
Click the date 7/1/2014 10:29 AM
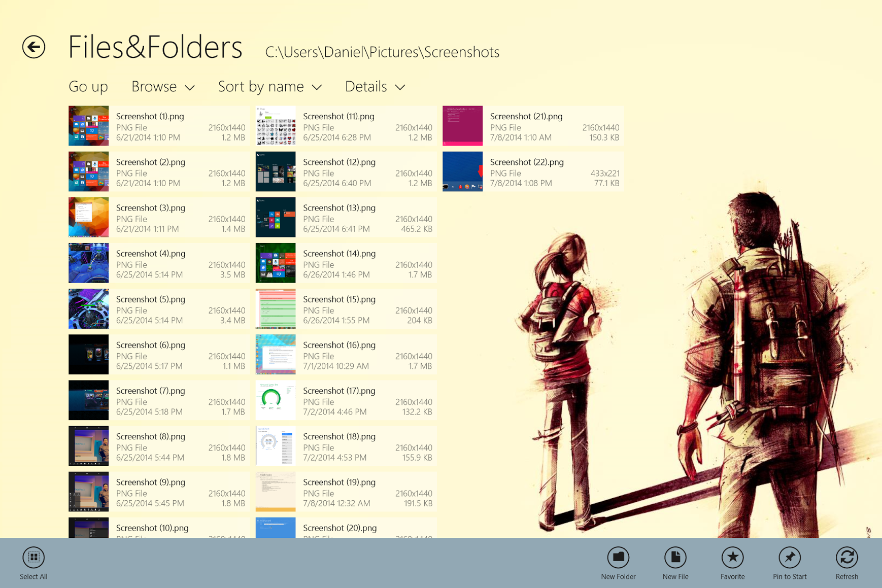(x=336, y=366)
